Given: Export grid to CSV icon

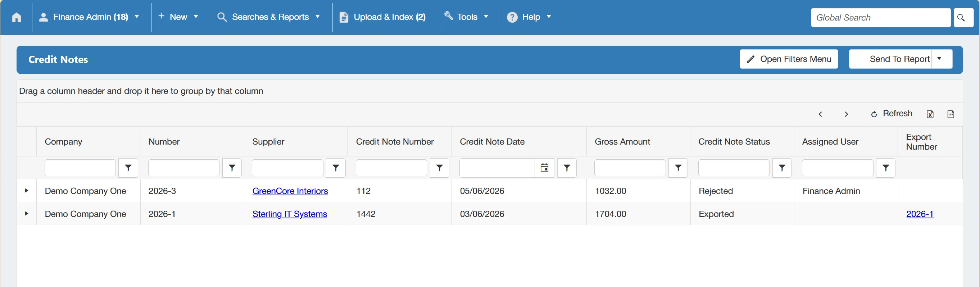Looking at the screenshot, I should tap(950, 114).
